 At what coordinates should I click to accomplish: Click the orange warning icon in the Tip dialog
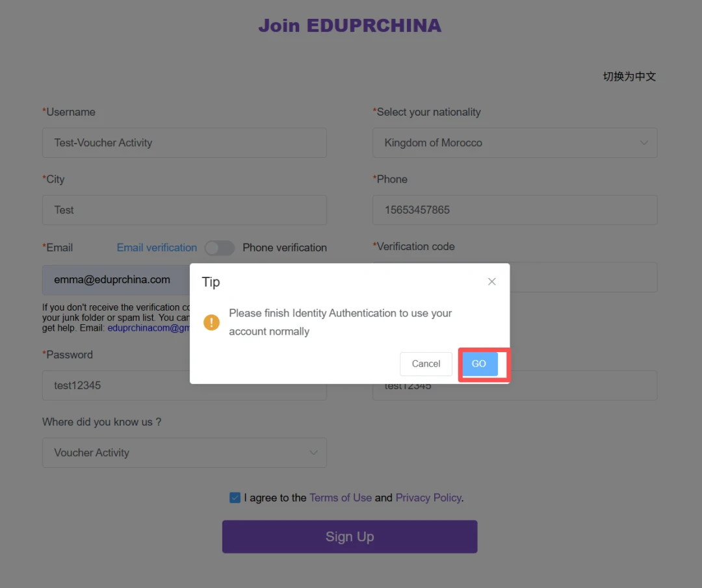[x=211, y=322]
